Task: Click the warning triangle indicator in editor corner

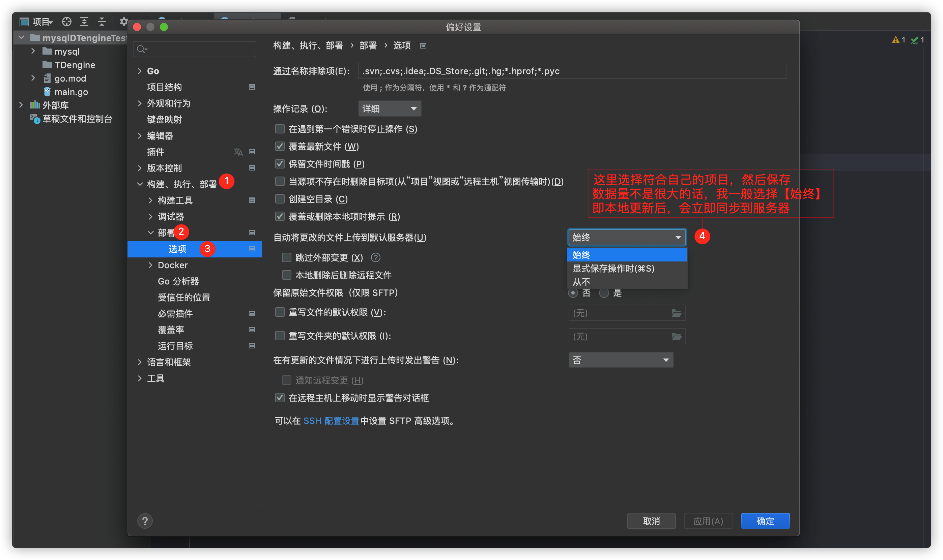Action: (895, 40)
